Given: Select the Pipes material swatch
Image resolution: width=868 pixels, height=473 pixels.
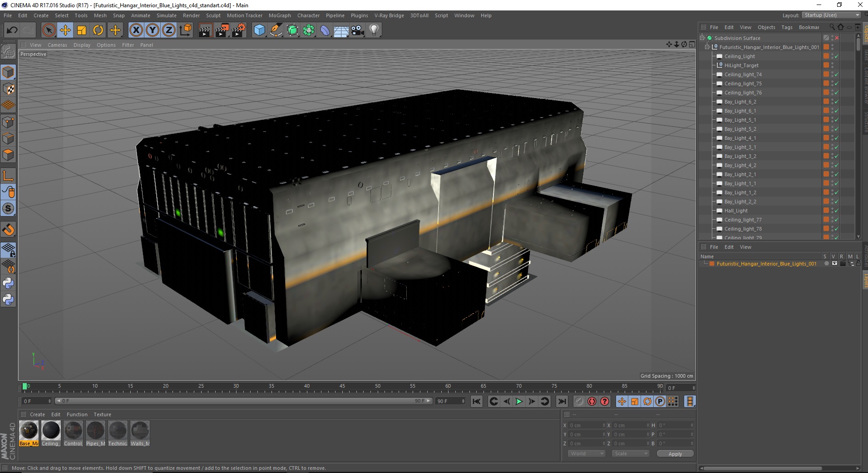Looking at the screenshot, I should [x=95, y=434].
